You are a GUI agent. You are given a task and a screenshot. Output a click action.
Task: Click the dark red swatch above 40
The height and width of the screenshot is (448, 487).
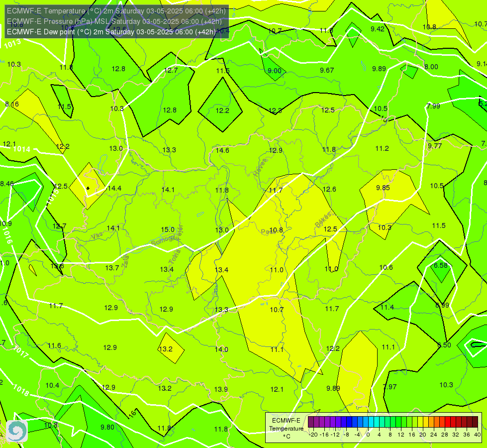(x=475, y=422)
